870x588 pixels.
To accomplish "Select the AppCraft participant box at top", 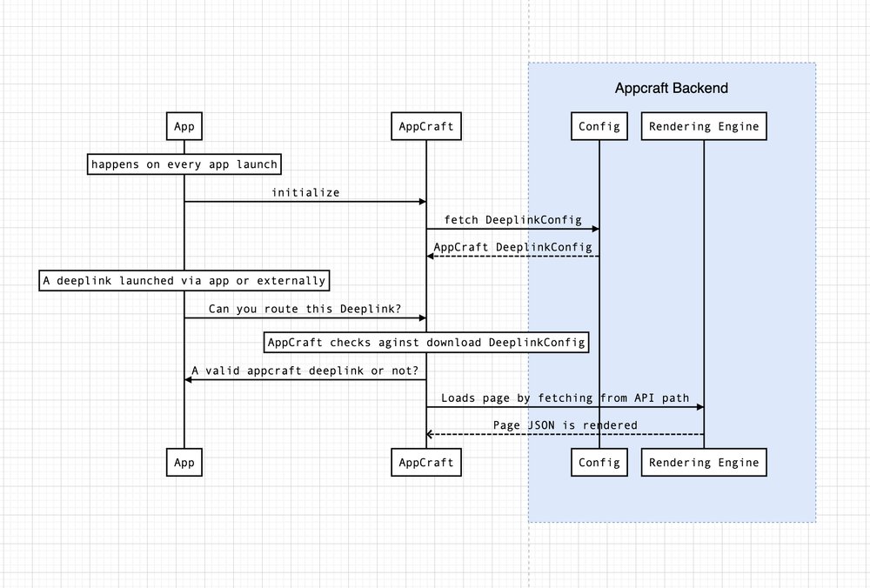I will [x=425, y=125].
